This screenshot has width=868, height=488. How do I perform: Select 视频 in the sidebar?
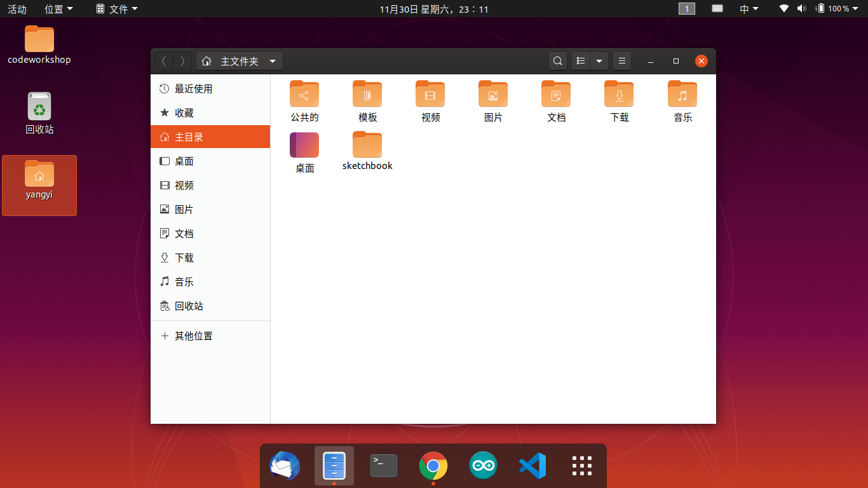click(210, 186)
